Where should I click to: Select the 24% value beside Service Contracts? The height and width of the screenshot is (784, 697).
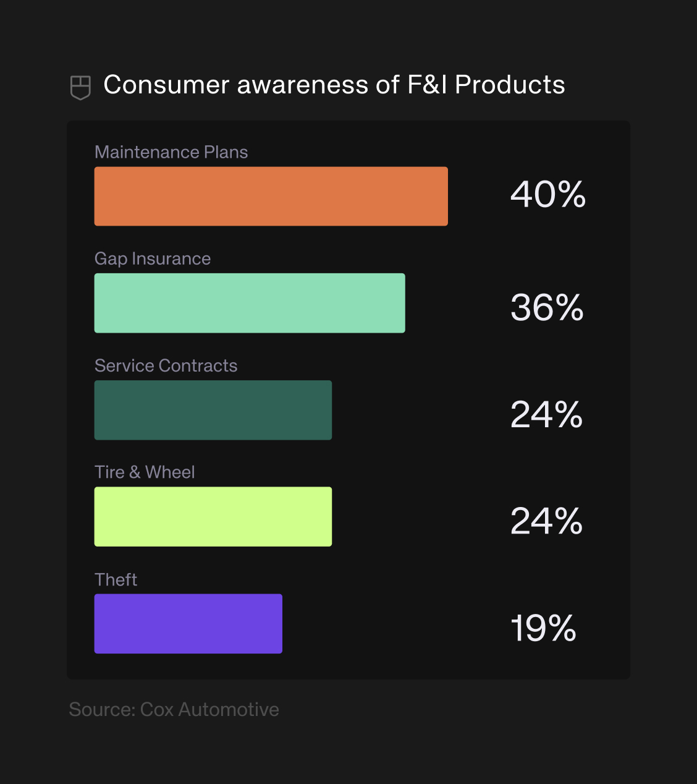[x=546, y=414]
